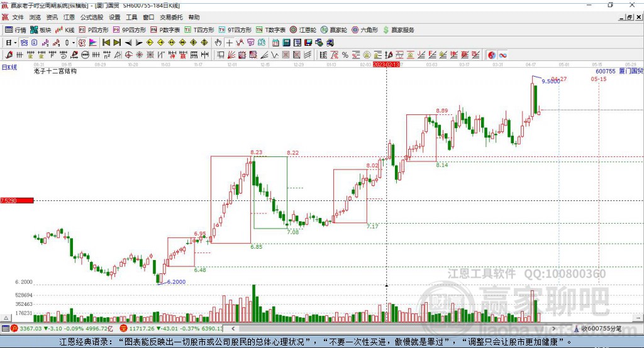644x348 pixels.
Task: Open the P数字表 number table
Action: click(x=165, y=30)
